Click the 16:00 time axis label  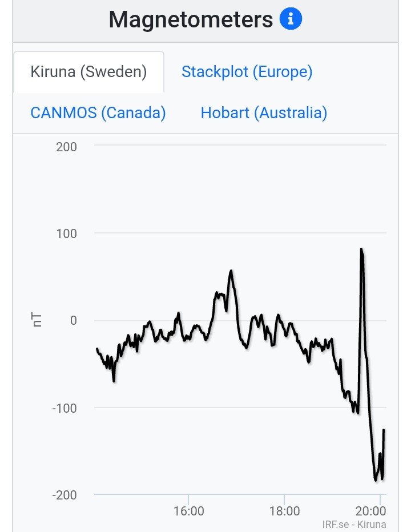[x=188, y=510]
